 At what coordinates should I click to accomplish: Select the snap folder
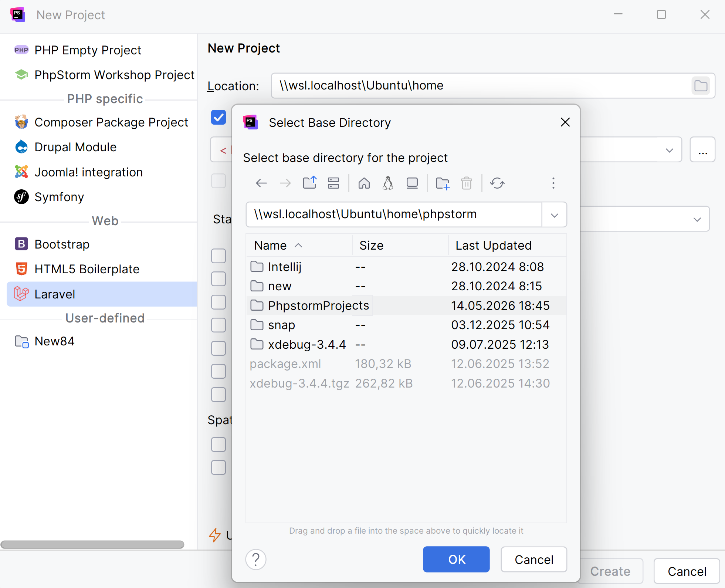(x=406, y=325)
